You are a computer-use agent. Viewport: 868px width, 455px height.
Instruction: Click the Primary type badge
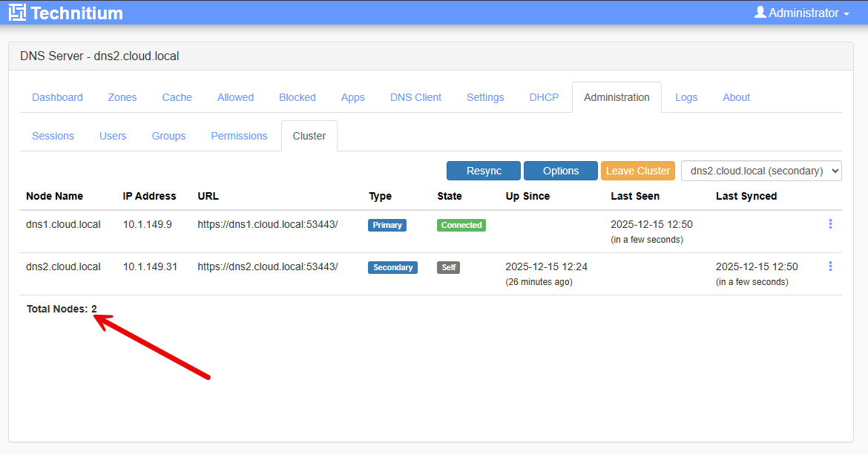point(387,226)
